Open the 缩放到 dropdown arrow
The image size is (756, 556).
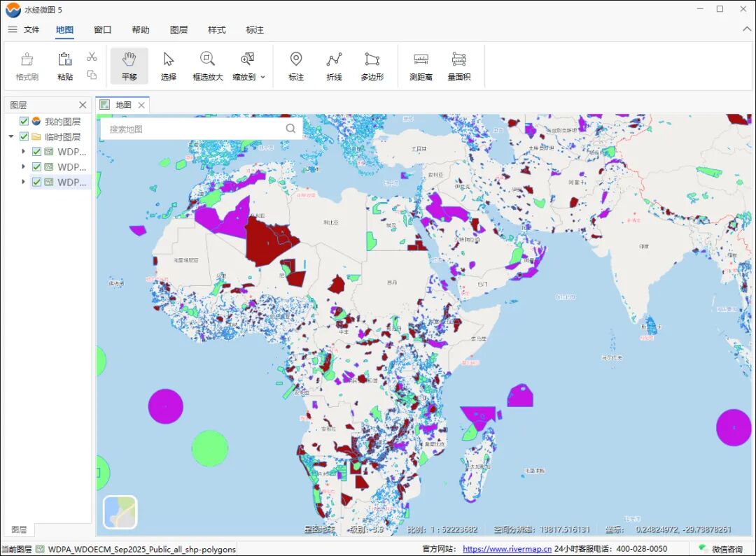[263, 77]
